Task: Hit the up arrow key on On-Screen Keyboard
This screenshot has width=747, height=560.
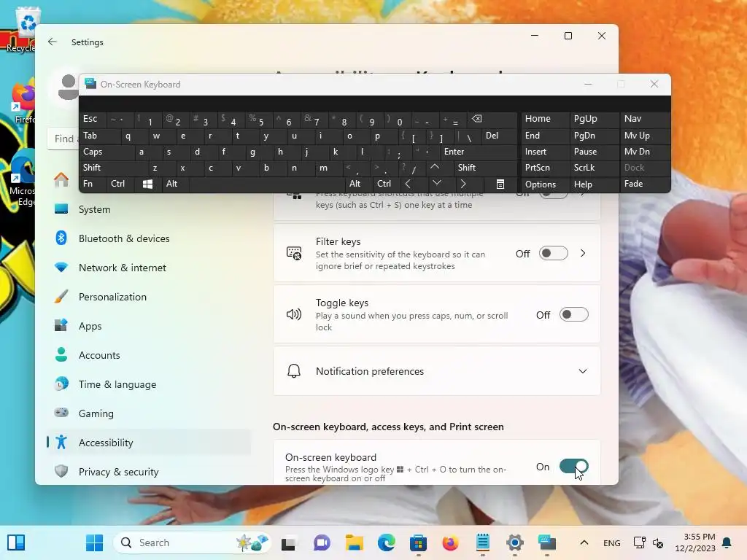Action: click(435, 167)
